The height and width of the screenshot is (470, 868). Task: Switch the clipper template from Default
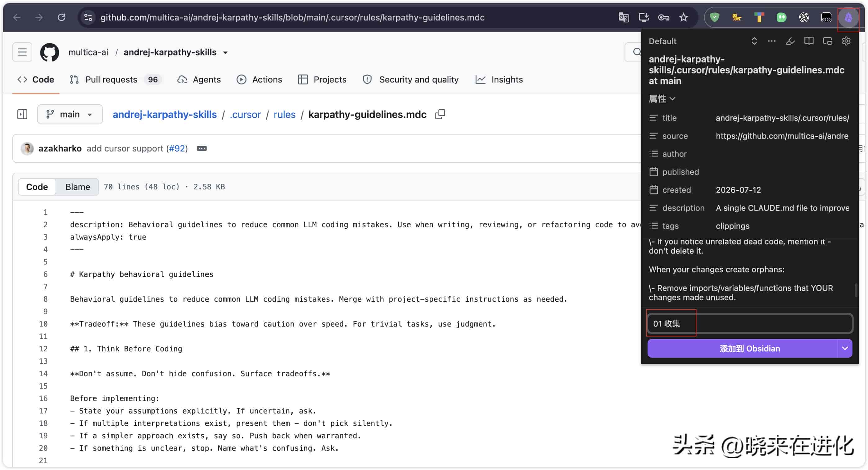coord(754,41)
